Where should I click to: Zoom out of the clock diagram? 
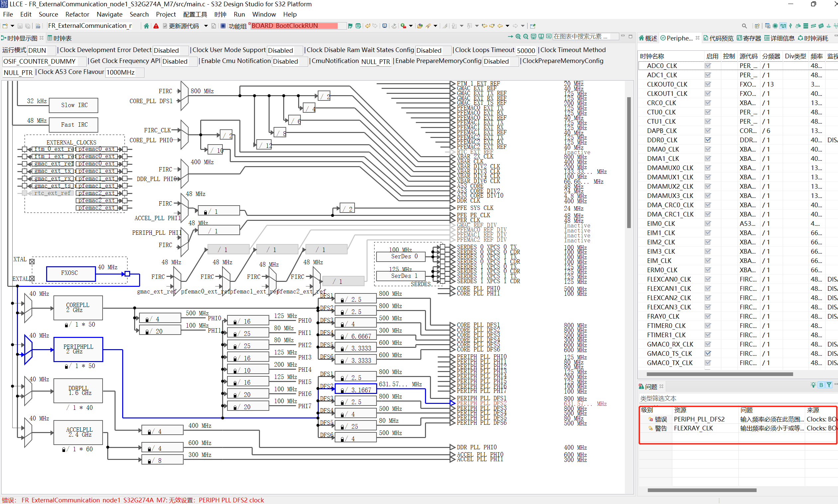(x=526, y=37)
